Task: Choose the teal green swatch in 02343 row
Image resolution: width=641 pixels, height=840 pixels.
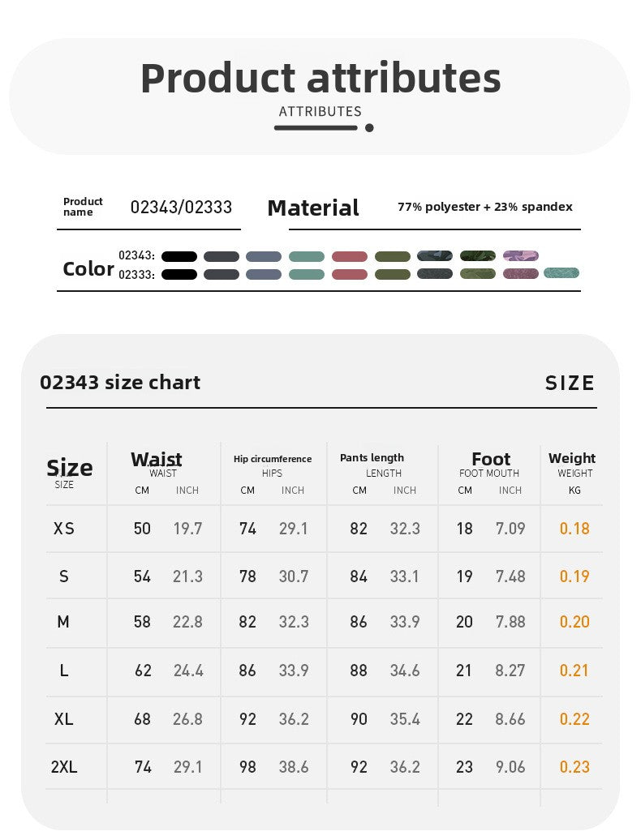Action: click(x=307, y=256)
